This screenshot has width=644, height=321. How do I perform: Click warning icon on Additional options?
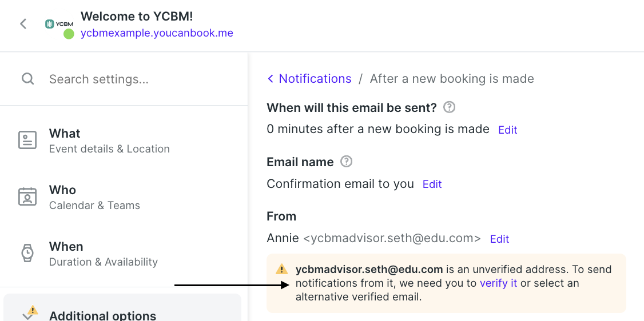[33, 310]
